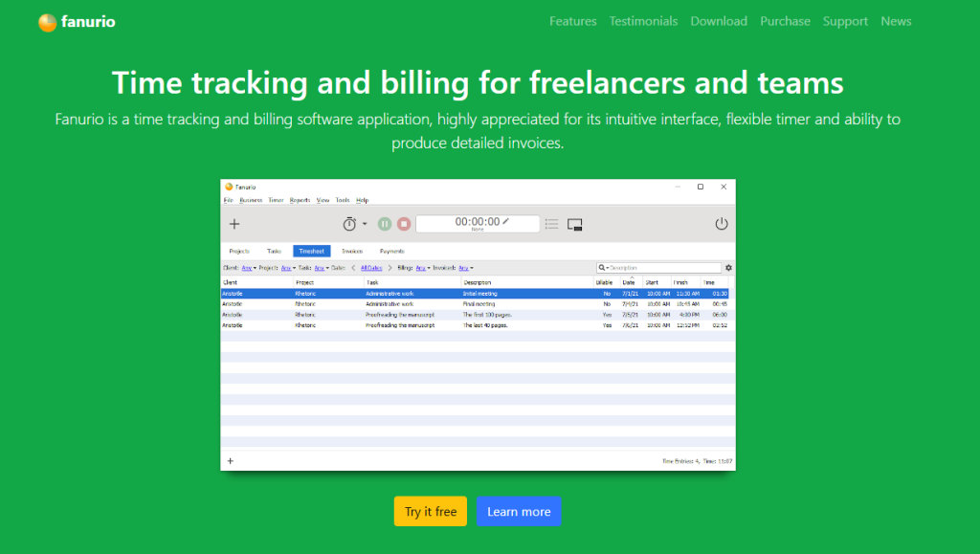Viewport: 980px width, 554px height.
Task: Switch to the Projects tab
Action: coord(238,251)
